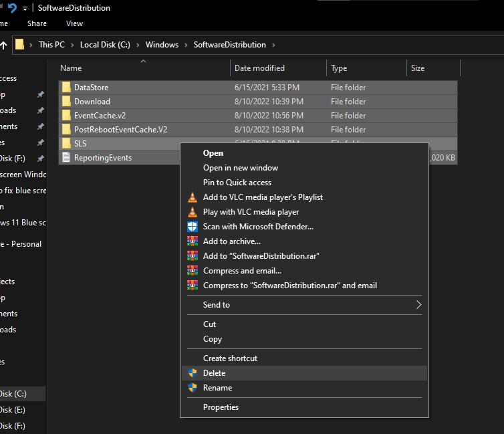
Task: Select the PostRebootEventCache.V2 folder row
Action: pyautogui.click(x=120, y=130)
